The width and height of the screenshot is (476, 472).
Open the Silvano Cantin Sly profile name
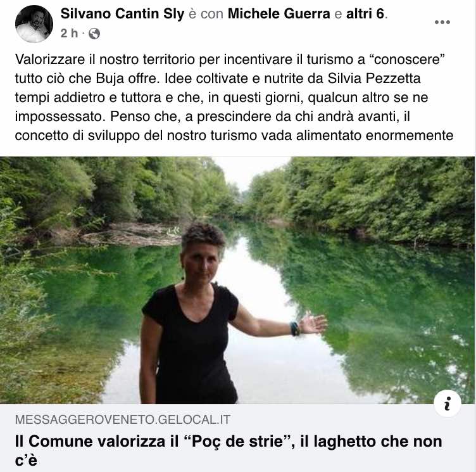click(122, 14)
